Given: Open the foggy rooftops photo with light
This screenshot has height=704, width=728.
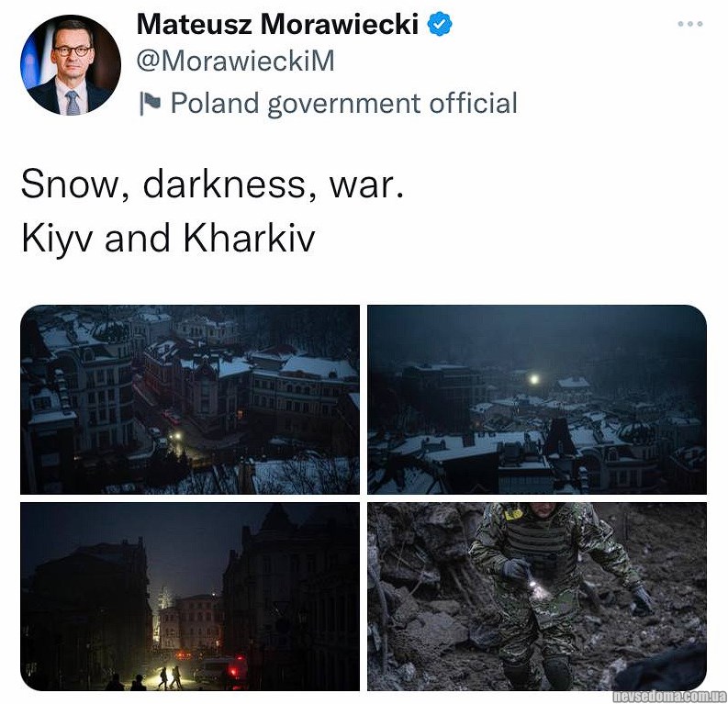Looking at the screenshot, I should [x=537, y=399].
